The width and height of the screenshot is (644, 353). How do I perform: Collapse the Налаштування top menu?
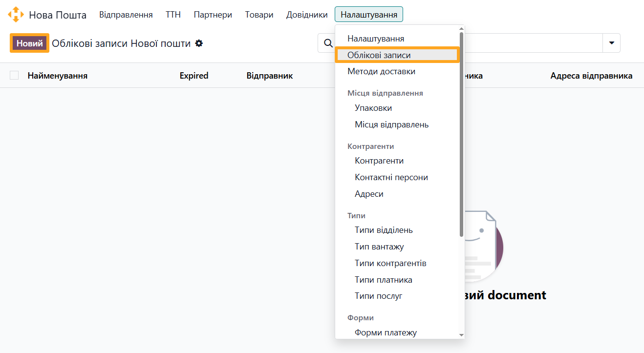[369, 15]
